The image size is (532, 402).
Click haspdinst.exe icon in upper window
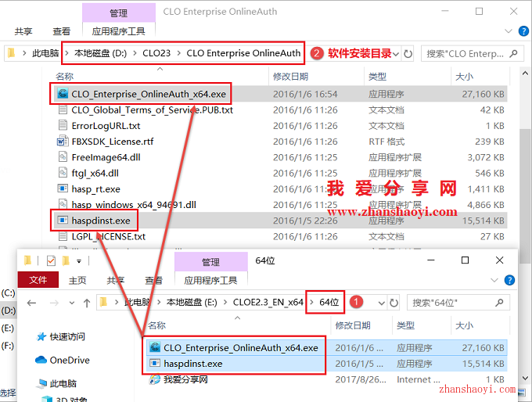click(63, 221)
